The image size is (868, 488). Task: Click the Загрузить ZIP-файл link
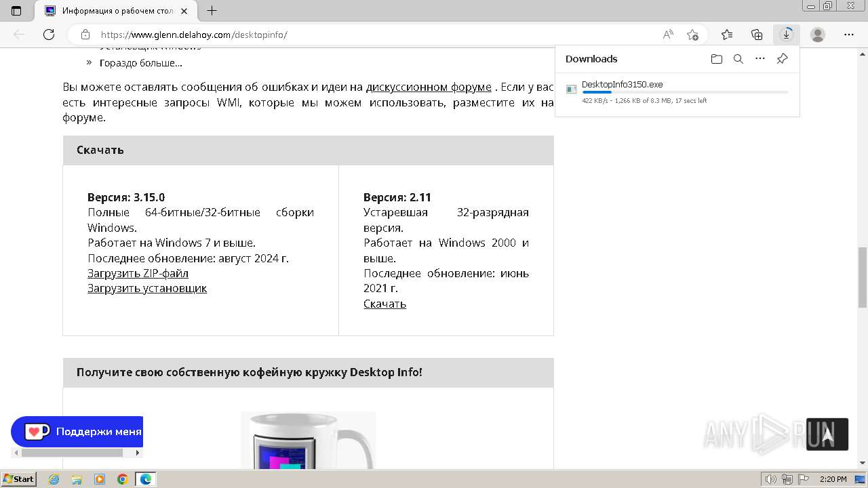click(x=138, y=273)
